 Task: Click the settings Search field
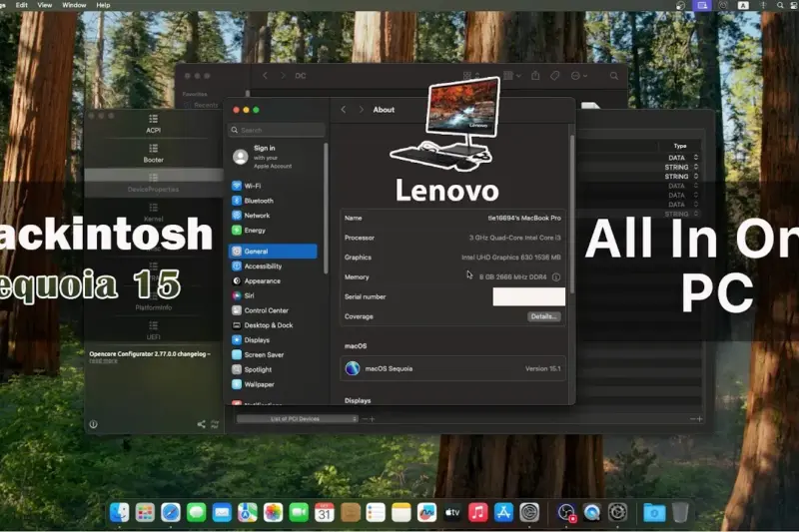point(277,130)
